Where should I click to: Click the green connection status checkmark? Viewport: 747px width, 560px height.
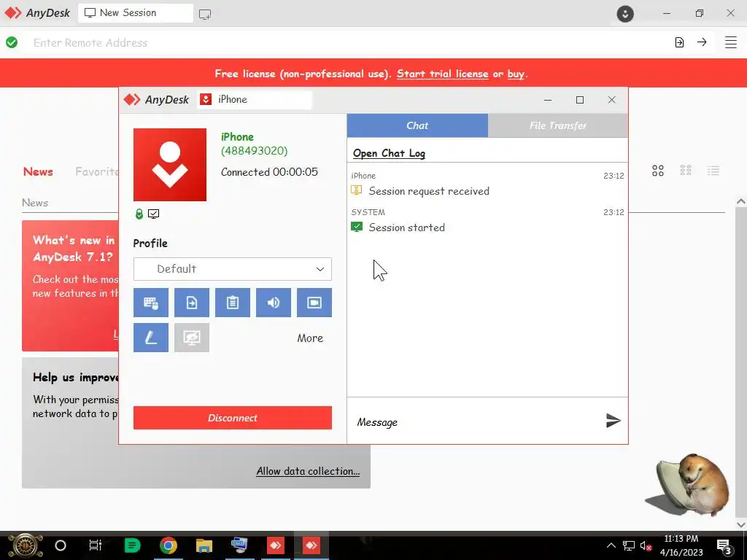(12, 42)
